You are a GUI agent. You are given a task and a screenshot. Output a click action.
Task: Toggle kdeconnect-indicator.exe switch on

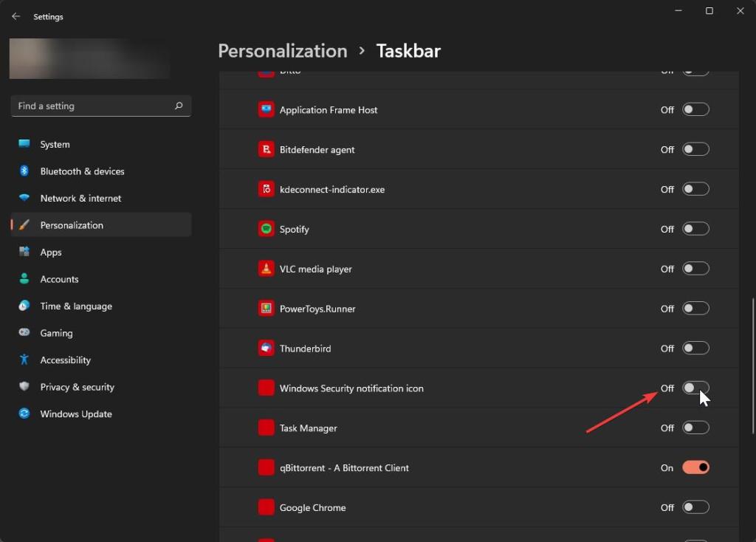coord(695,189)
